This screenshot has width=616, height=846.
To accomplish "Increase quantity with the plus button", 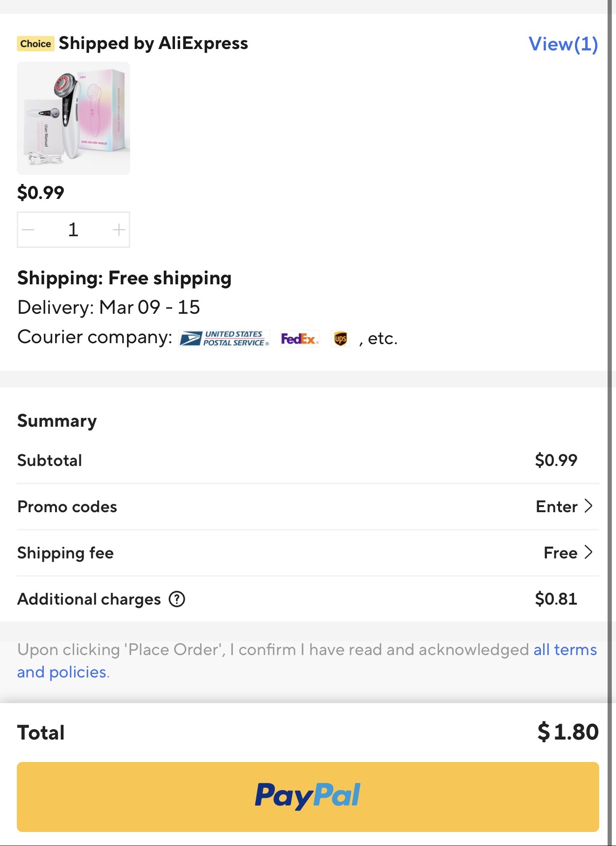I will [119, 230].
